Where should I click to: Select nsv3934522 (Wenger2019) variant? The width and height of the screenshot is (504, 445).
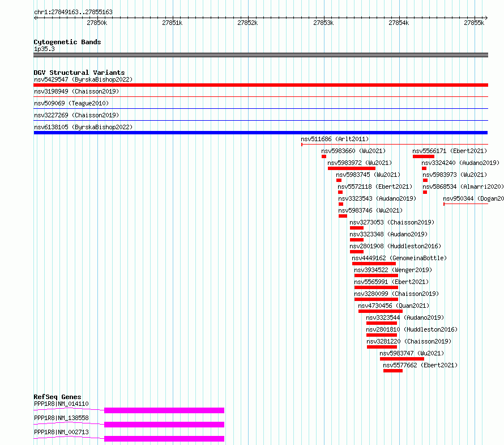click(x=393, y=270)
